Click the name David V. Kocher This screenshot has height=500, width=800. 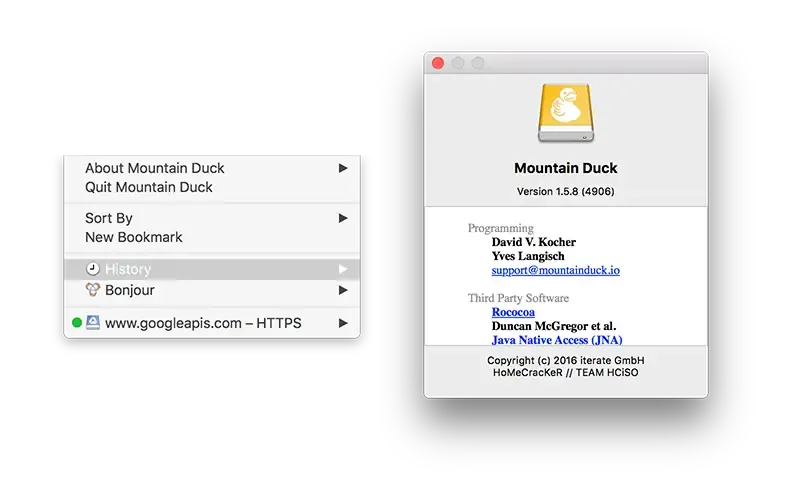point(534,242)
